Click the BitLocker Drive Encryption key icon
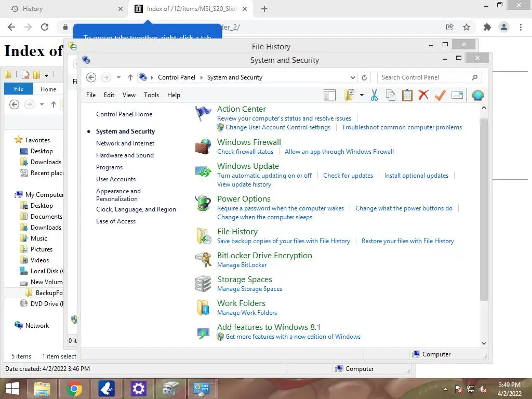 (203, 260)
